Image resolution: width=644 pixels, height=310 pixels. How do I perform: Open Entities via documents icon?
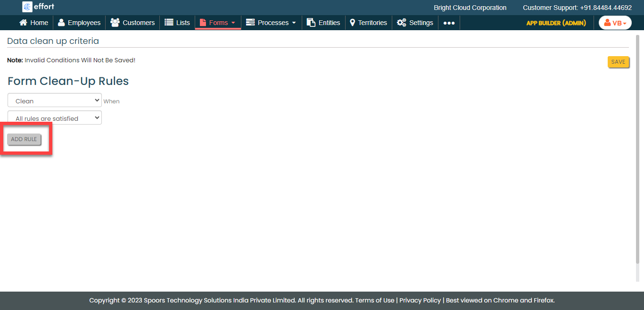(x=311, y=23)
